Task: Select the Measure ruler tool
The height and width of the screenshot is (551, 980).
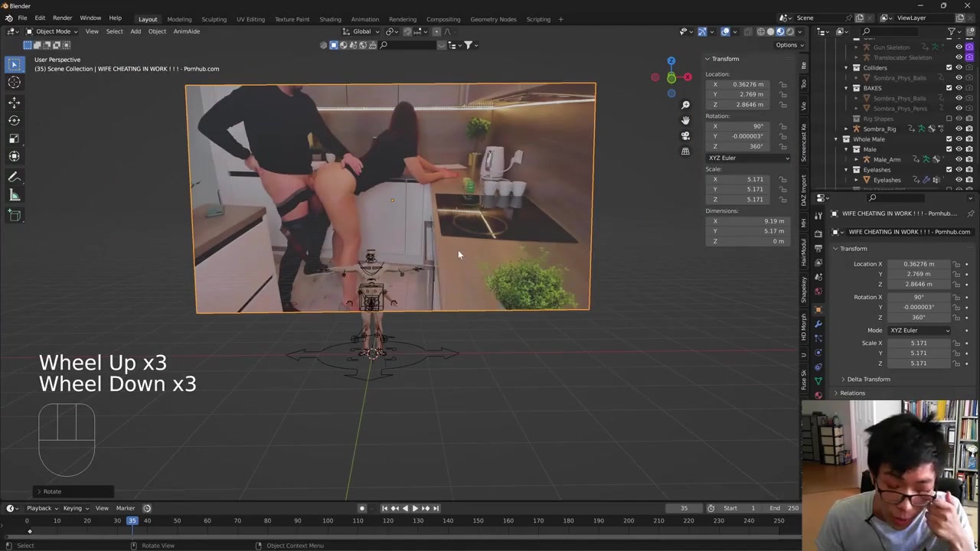Action: tap(14, 195)
